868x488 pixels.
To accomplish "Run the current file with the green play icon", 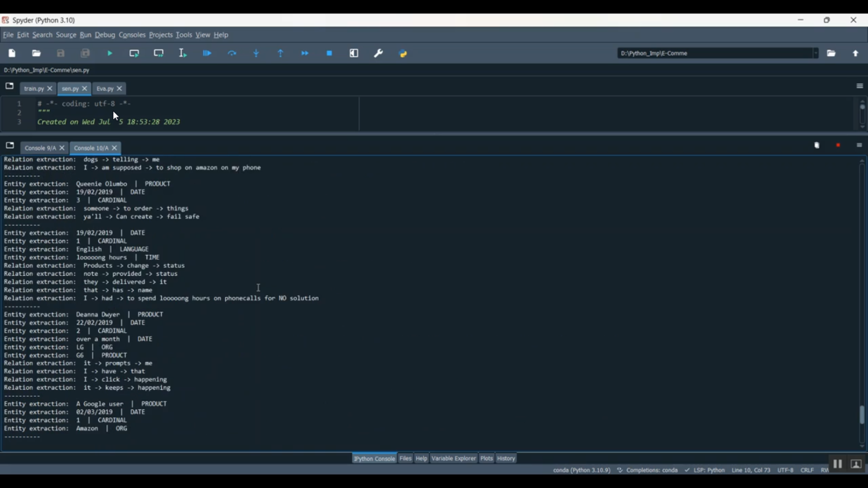I will pyautogui.click(x=110, y=53).
